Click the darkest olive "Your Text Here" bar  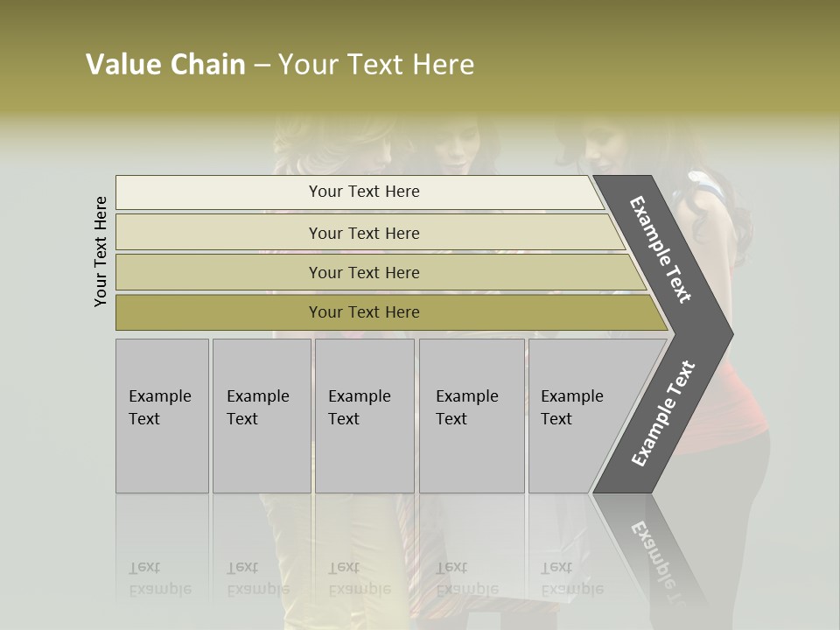pyautogui.click(x=391, y=312)
